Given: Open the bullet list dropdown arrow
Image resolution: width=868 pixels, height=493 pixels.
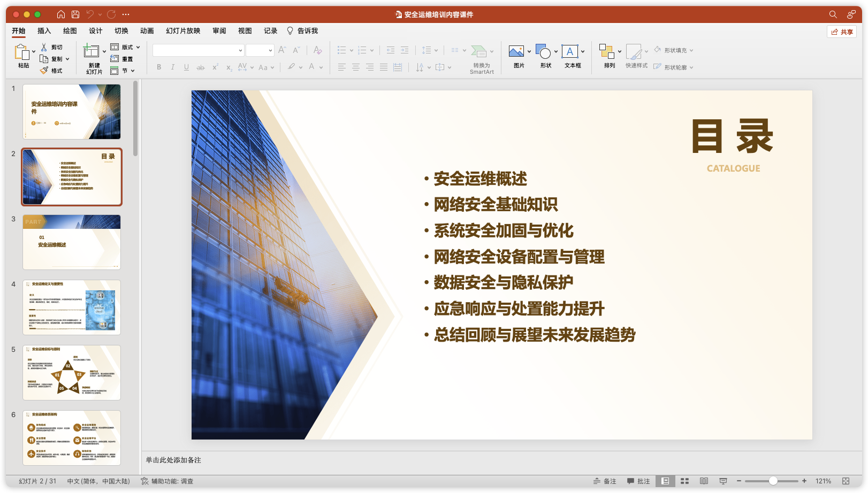Looking at the screenshot, I should click(x=352, y=50).
